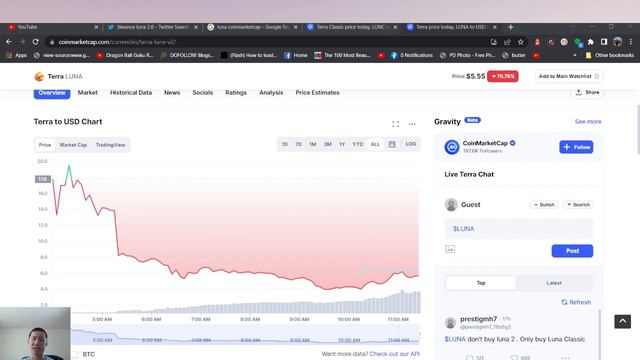Open the Chrome extensions puzzle icon
The image size is (640, 360).
click(590, 42)
